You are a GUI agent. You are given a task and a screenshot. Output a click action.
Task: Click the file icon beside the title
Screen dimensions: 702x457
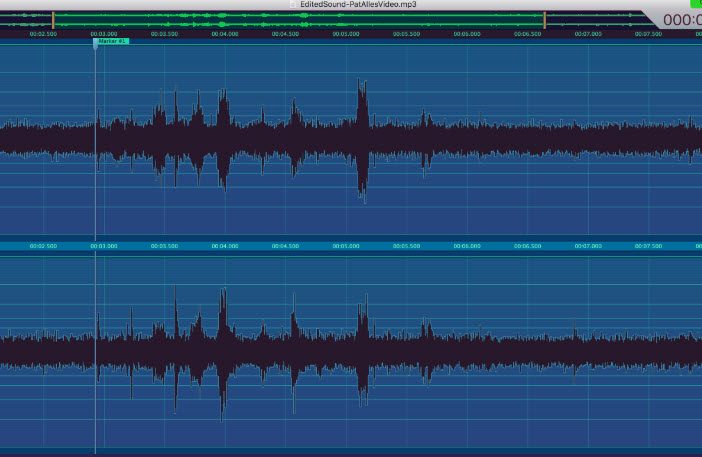tap(293, 4)
